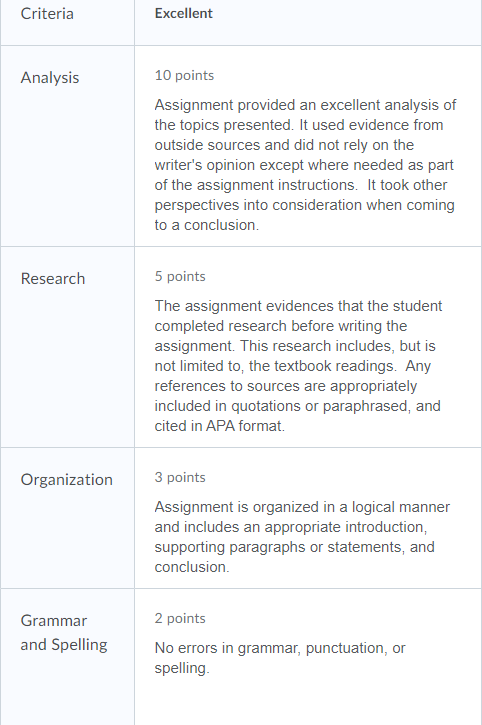482x725 pixels.
Task: Click the Organization criterion label
Action: tap(67, 479)
